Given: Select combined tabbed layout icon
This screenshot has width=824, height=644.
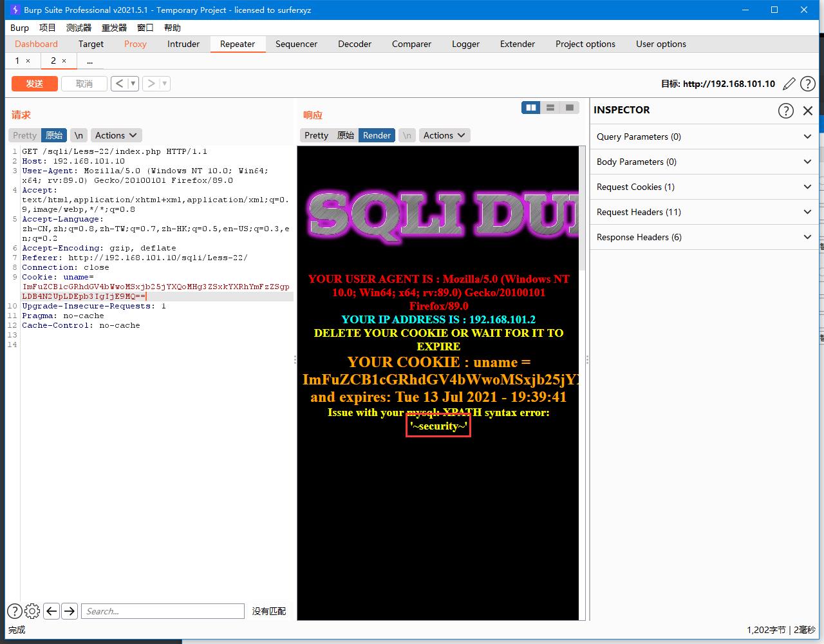Looking at the screenshot, I should point(570,108).
